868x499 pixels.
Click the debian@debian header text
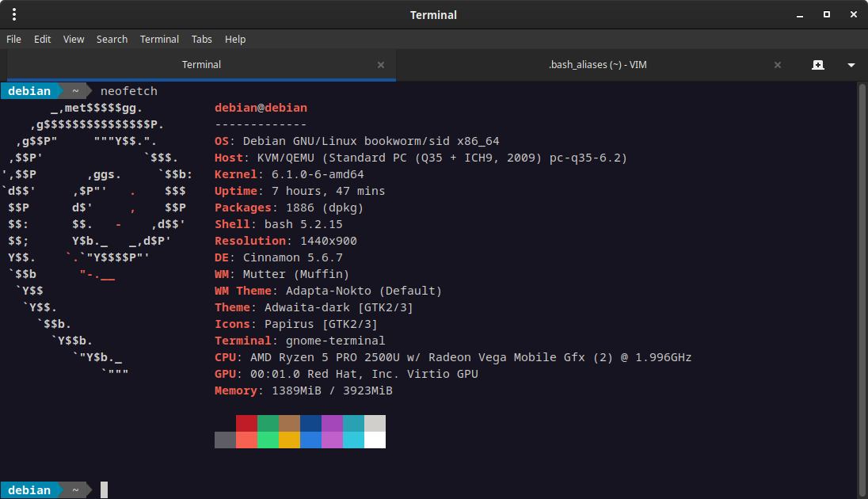[261, 108]
